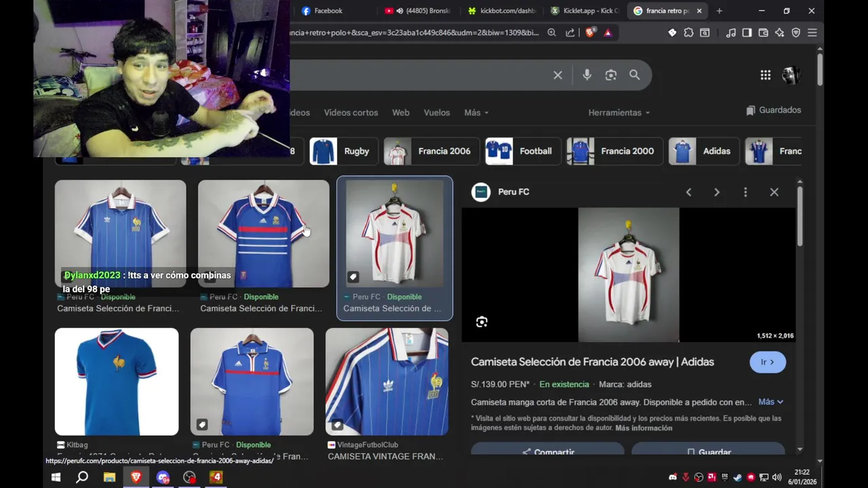Switch to the Videos cortos tab
Viewport: 868px width, 488px height.
click(351, 113)
